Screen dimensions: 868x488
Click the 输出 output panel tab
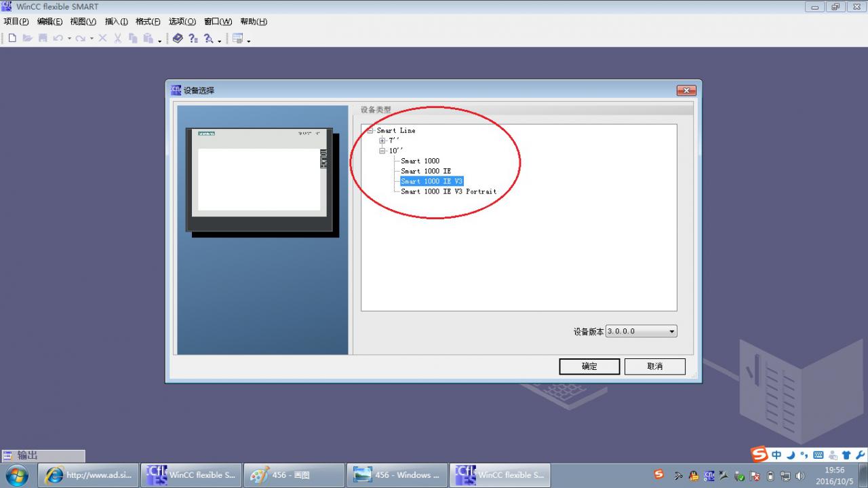coord(43,455)
